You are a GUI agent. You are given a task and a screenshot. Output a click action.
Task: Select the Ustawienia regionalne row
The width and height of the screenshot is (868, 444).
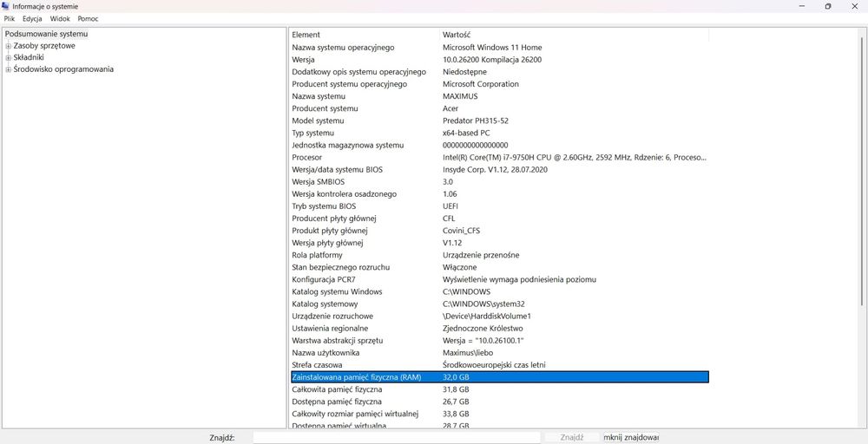click(499, 329)
